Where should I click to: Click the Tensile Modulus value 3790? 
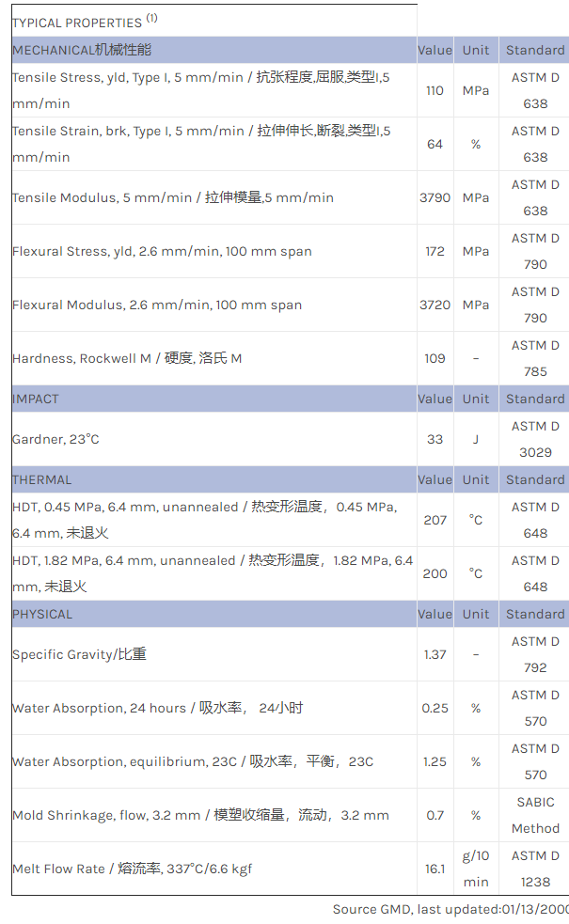pyautogui.click(x=435, y=197)
